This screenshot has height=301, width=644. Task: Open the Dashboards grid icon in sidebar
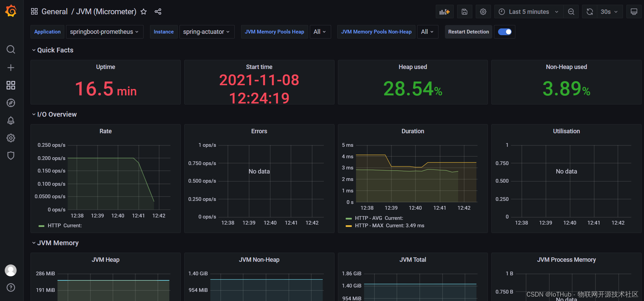(x=11, y=85)
